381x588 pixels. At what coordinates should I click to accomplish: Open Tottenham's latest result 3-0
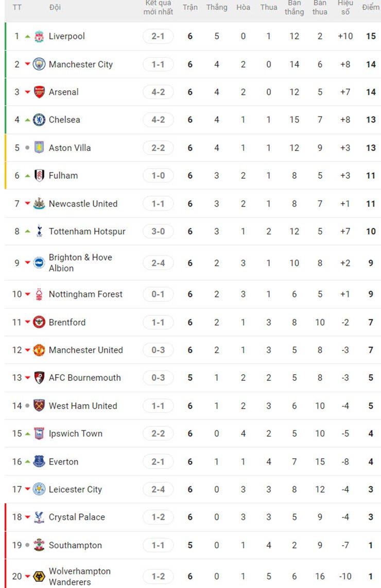(158, 232)
